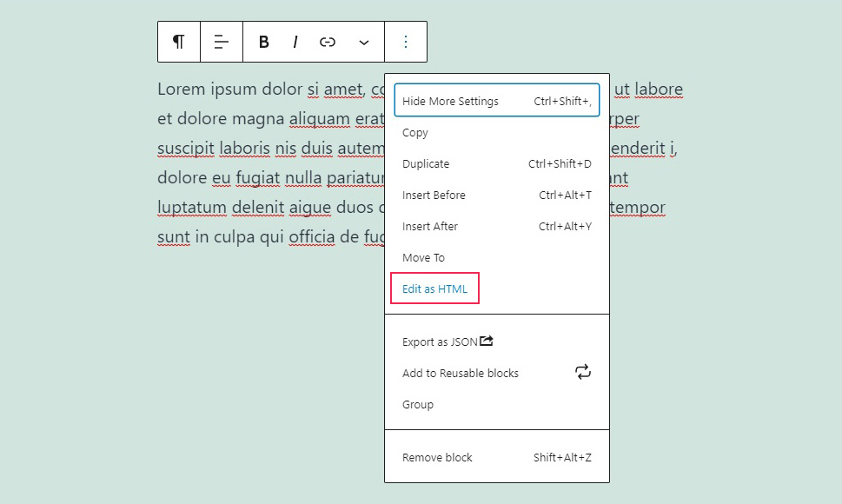Export the block as JSON

click(440, 342)
